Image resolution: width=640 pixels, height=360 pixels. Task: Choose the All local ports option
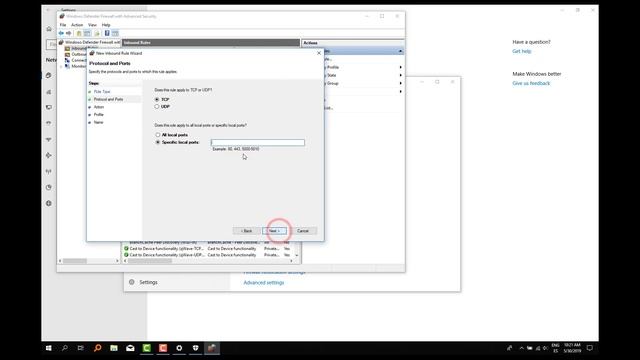158,135
